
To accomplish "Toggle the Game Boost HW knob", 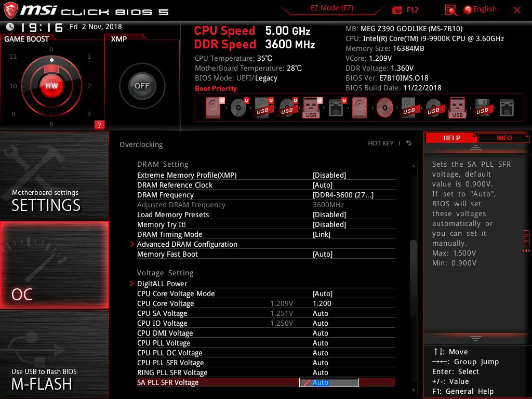I will 51,86.
